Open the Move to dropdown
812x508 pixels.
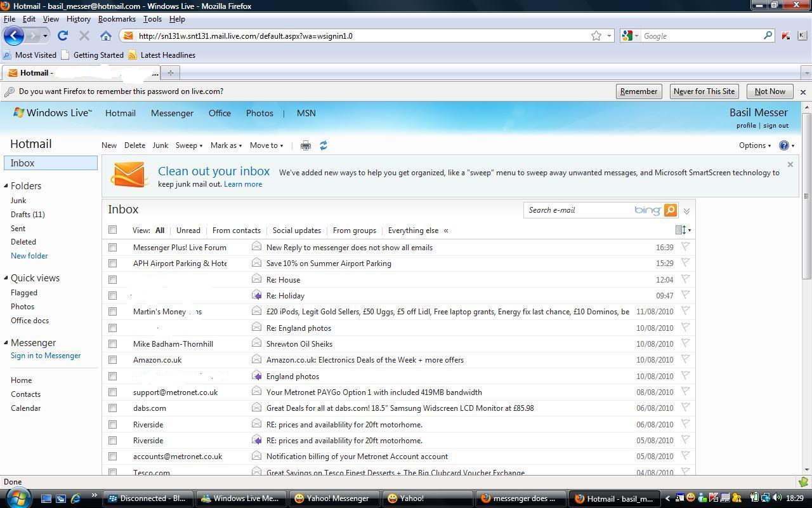pyautogui.click(x=266, y=145)
